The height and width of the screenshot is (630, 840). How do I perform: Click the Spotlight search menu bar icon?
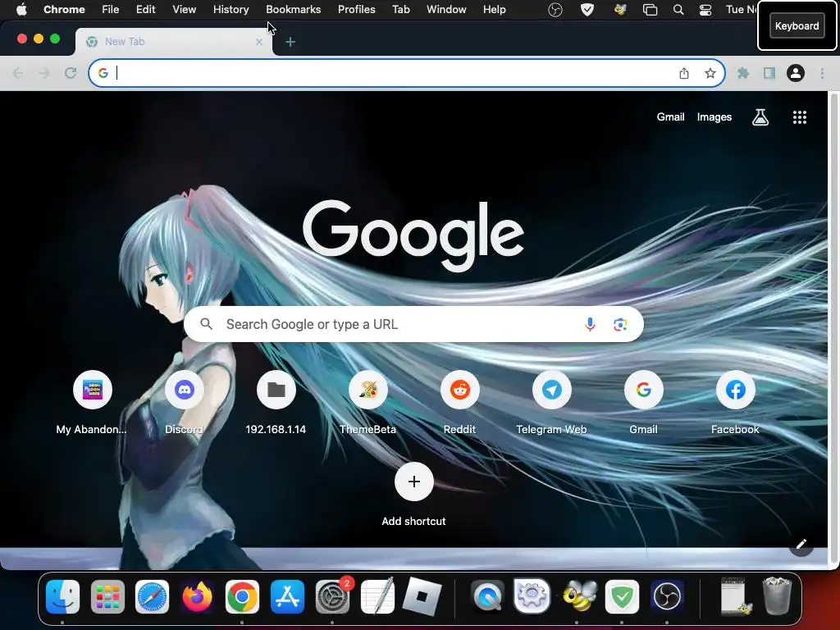pos(678,10)
